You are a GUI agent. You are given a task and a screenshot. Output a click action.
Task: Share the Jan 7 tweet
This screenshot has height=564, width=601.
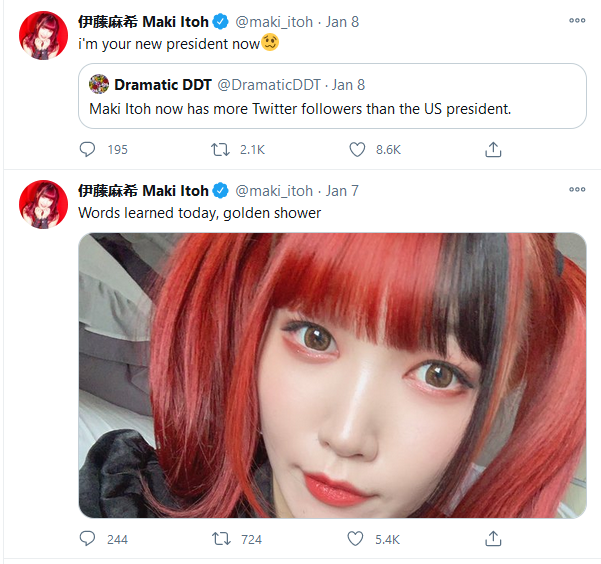(x=493, y=539)
